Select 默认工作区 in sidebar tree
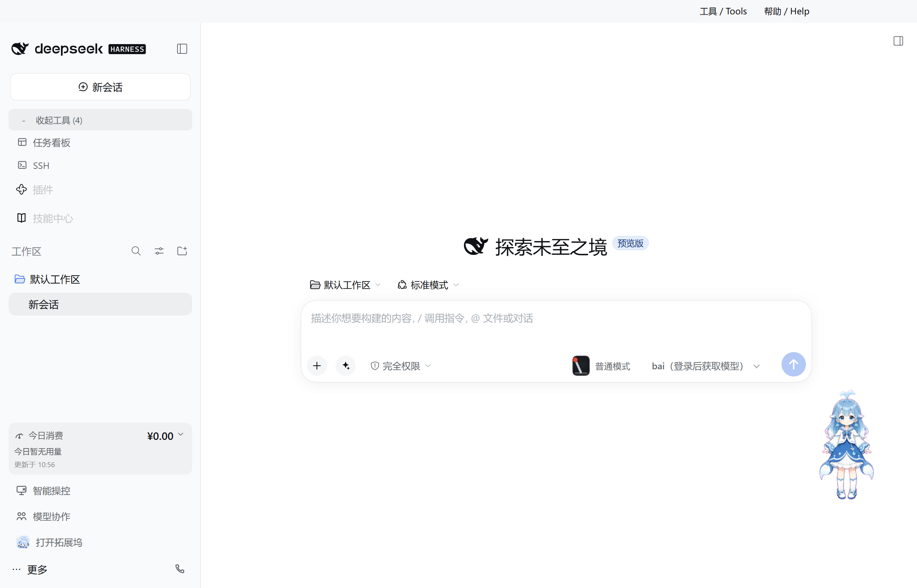 click(54, 280)
